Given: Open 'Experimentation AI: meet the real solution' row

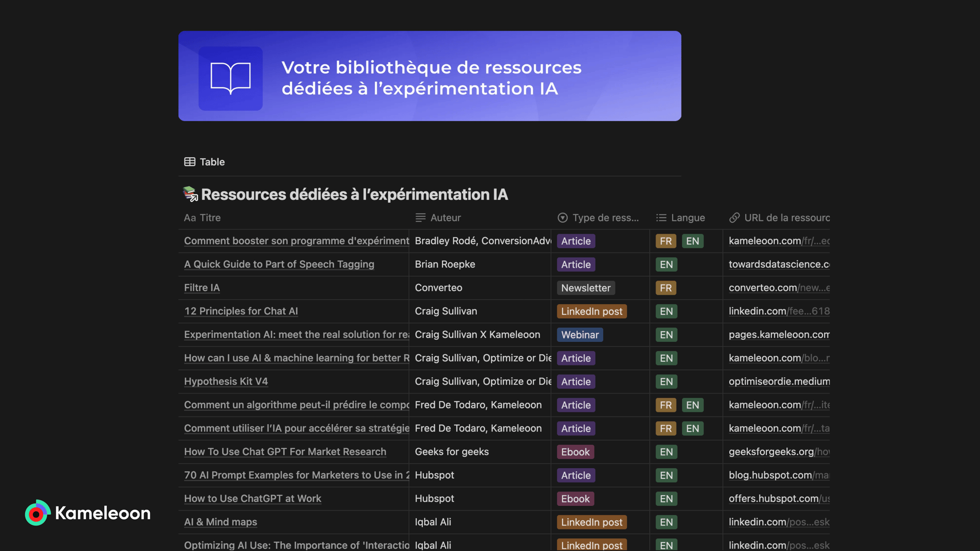Looking at the screenshot, I should coord(296,335).
